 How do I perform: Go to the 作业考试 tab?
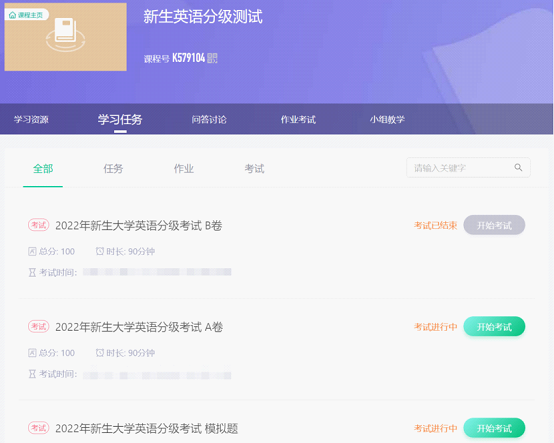(298, 119)
